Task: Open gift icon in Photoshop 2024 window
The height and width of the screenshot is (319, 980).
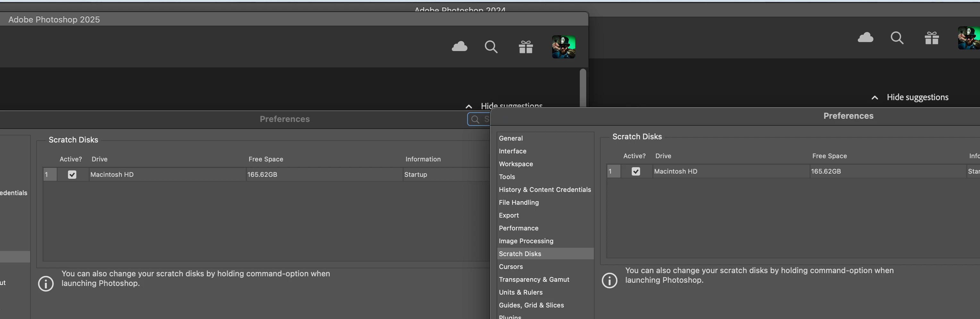Action: [932, 38]
